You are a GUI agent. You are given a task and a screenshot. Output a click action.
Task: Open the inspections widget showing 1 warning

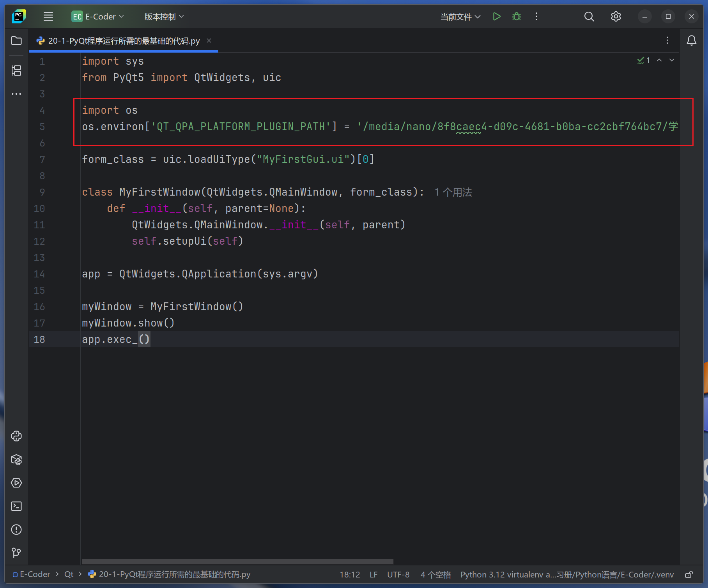[x=644, y=60]
